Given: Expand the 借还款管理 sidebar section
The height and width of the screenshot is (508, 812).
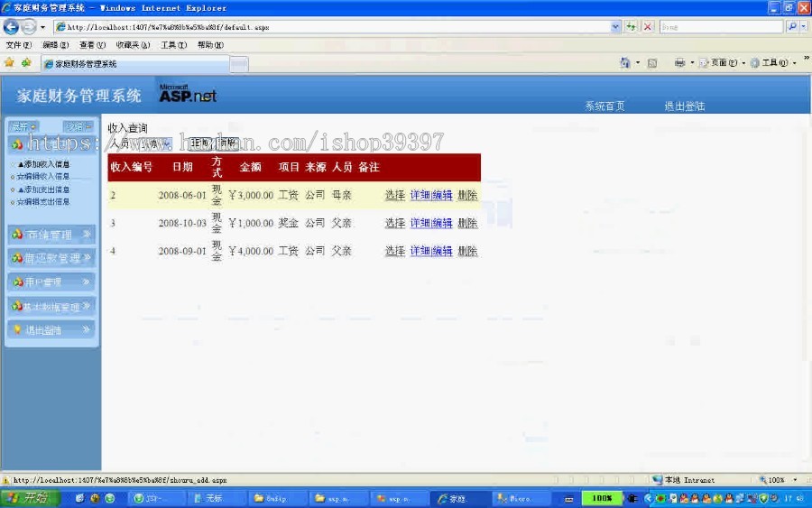Looking at the screenshot, I should click(x=51, y=258).
